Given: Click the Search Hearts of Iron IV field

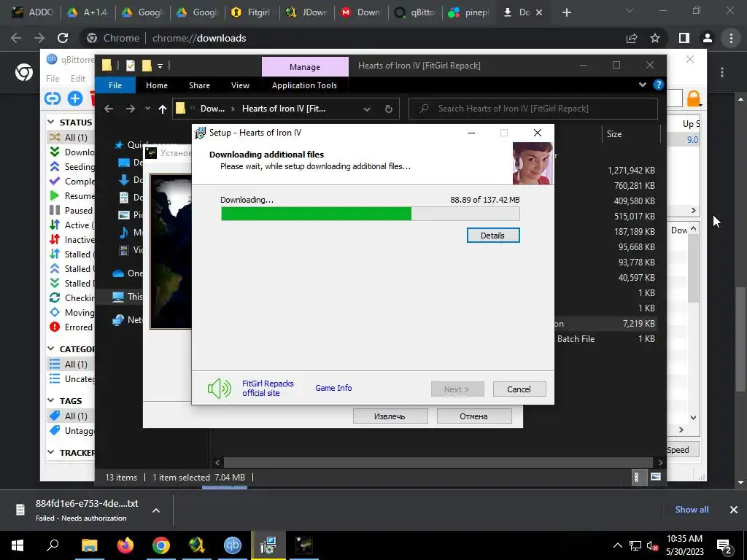Looking at the screenshot, I should tap(533, 109).
